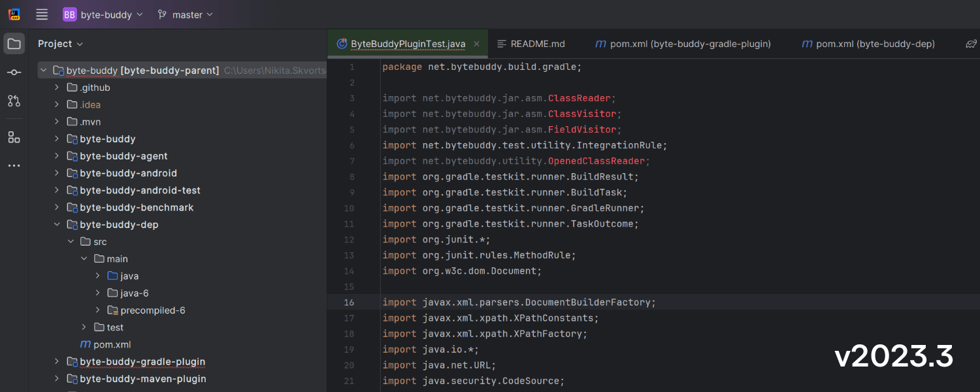Open the main hamburger menu
Screen dimensions: 980x392
[x=42, y=14]
